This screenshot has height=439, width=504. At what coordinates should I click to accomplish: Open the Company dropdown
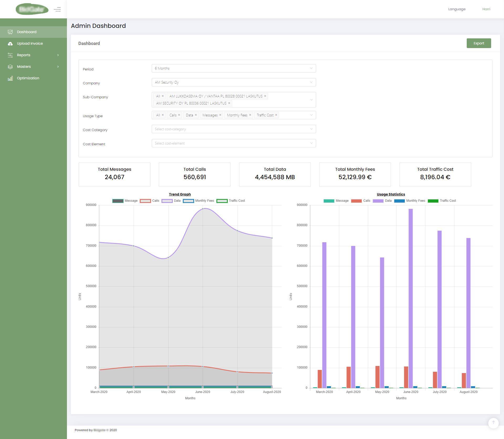(x=233, y=82)
